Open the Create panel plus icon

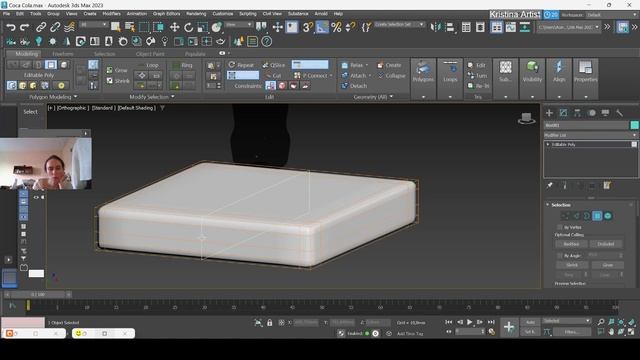[x=549, y=113]
